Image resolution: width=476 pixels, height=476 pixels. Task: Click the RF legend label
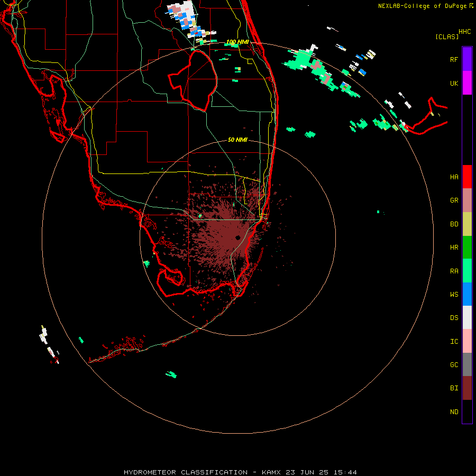pyautogui.click(x=454, y=59)
